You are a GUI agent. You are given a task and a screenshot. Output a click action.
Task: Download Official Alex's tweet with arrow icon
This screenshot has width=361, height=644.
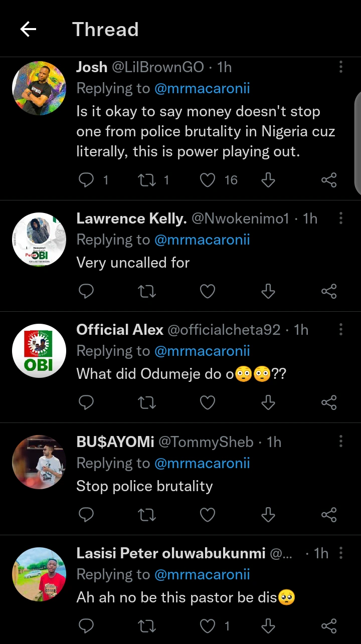tap(268, 402)
